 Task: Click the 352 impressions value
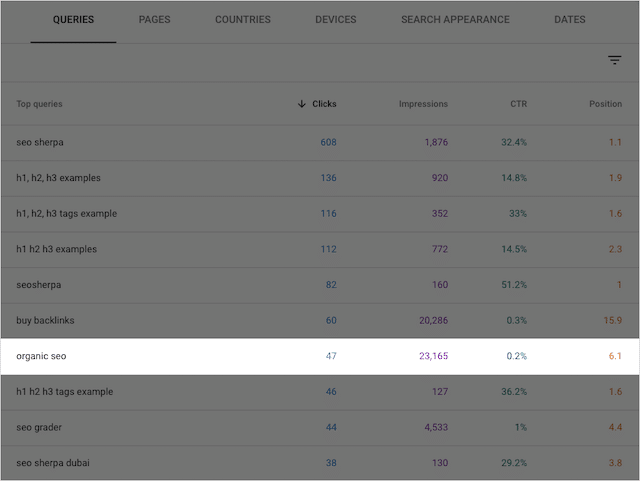[440, 214]
